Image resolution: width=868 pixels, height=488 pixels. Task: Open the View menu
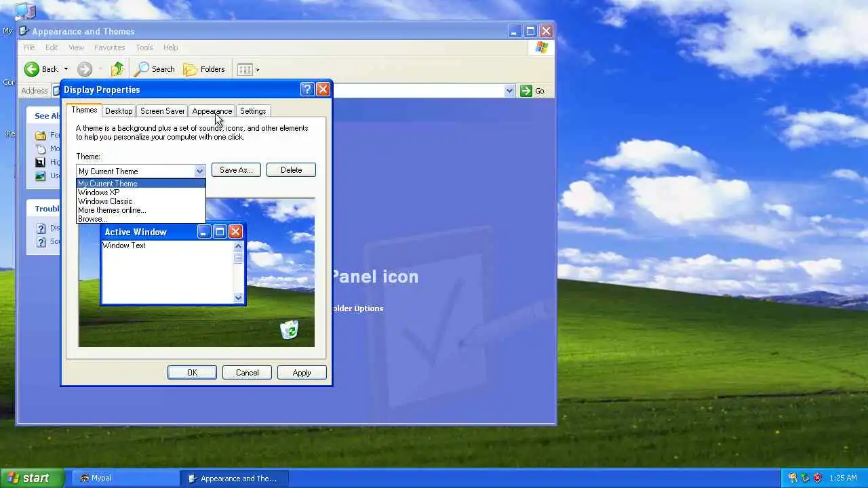[x=76, y=47]
